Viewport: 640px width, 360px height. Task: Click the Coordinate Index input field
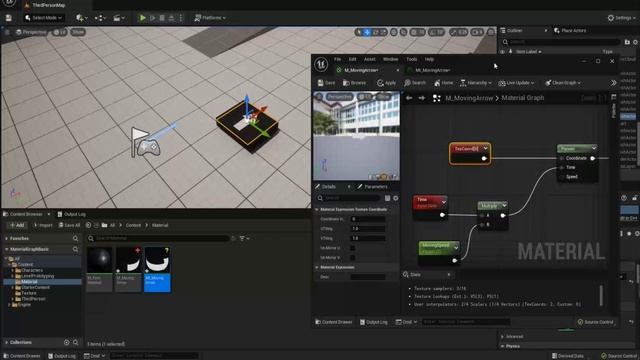pos(368,219)
